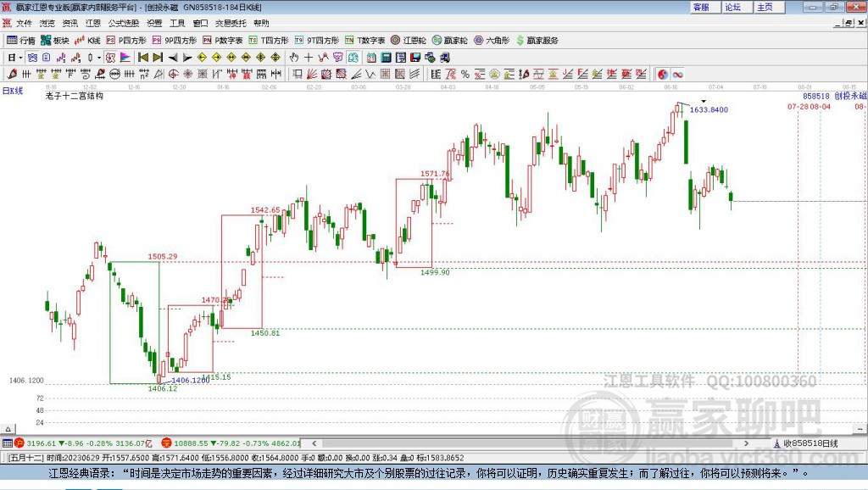
Task: Open the P四方形 tool
Action: (x=126, y=41)
